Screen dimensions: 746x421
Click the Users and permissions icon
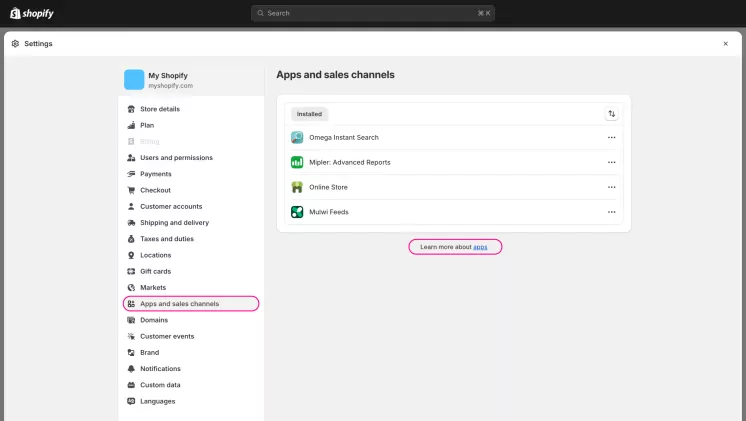(131, 157)
